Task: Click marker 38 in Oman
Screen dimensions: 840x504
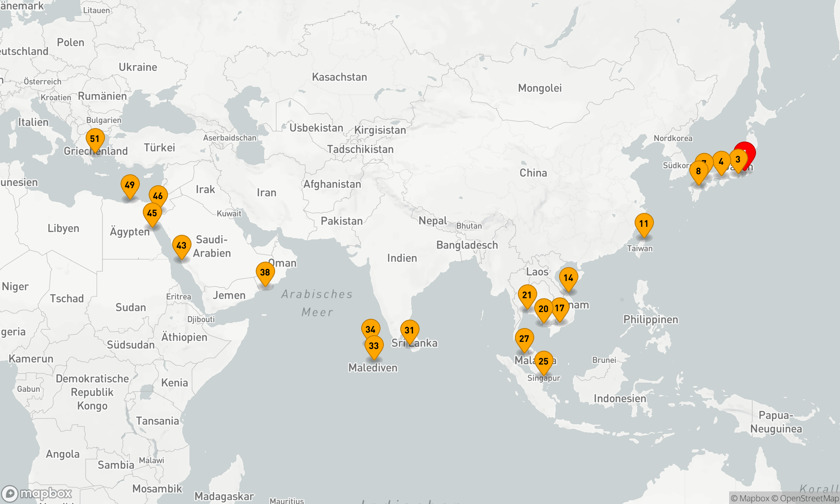Action: pyautogui.click(x=265, y=273)
